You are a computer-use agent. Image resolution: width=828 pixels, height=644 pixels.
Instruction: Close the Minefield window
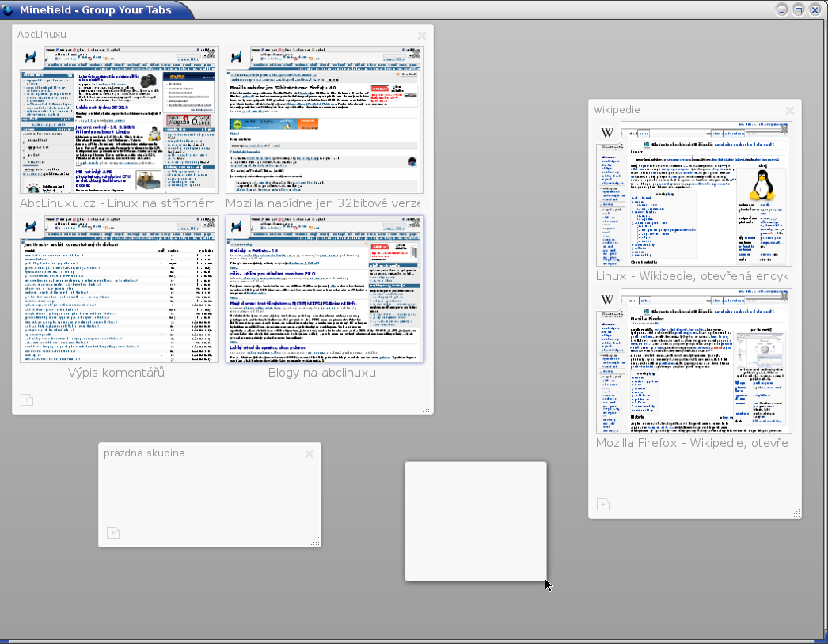coord(815,10)
